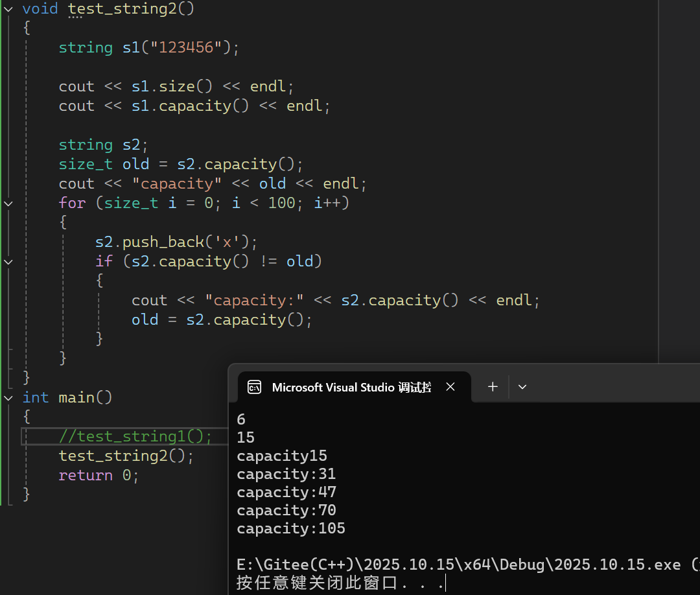Click the console output line capacity:70

286,511
